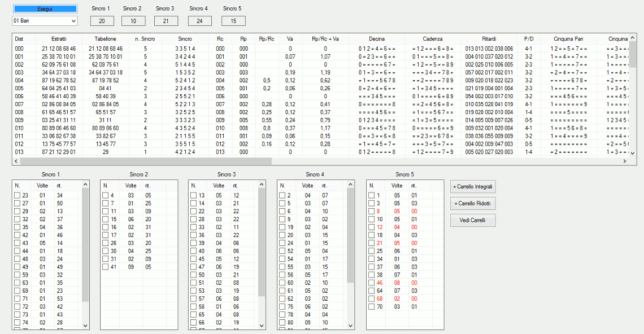The width and height of the screenshot is (644, 334).
Task: Click the Sincro 1 value field
Action: pos(102,21)
